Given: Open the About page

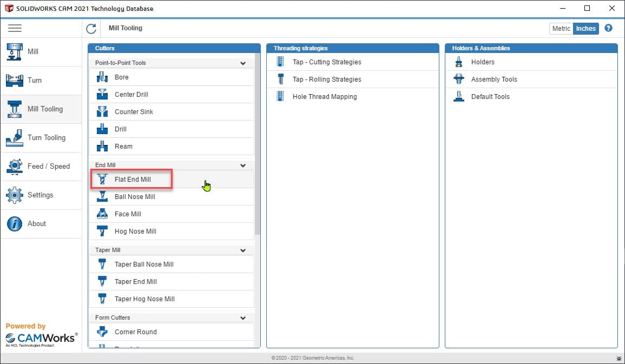Looking at the screenshot, I should (41, 224).
